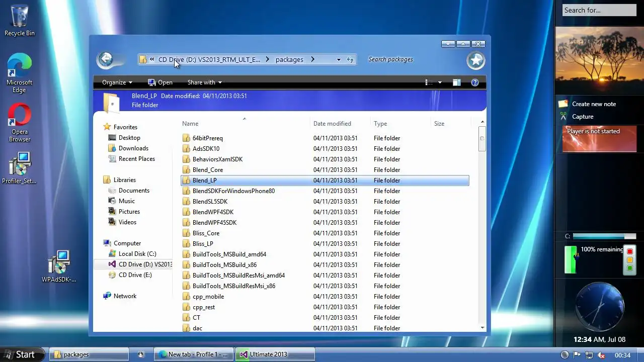
Task: Expand the address bar history dropdown
Action: tap(339, 59)
